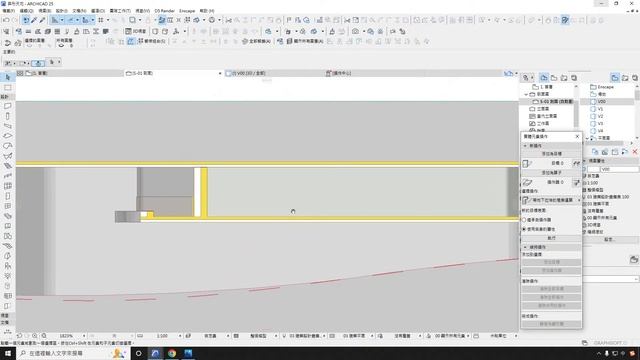Open the D5 Render menu
Image resolution: width=640 pixels, height=360 pixels.
[x=164, y=11]
